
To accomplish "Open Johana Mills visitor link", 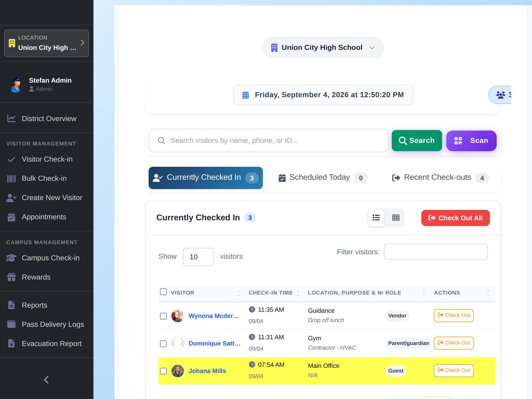I will (207, 371).
